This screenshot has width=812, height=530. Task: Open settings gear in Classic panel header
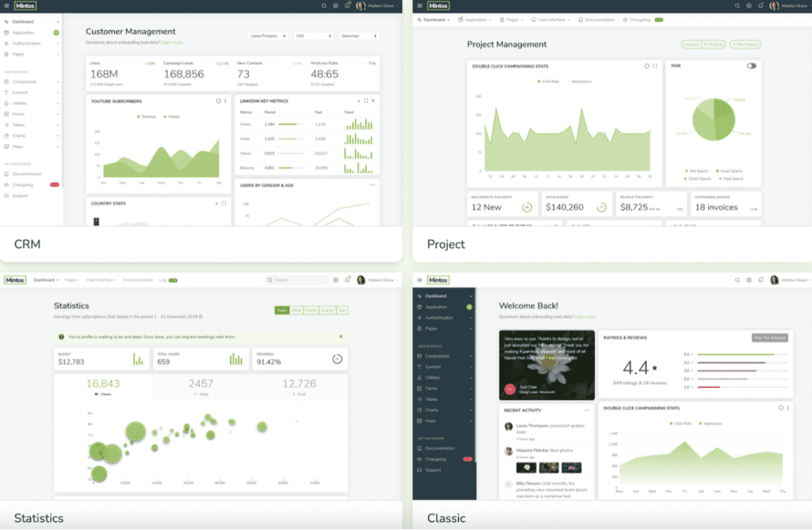pyautogui.click(x=749, y=280)
